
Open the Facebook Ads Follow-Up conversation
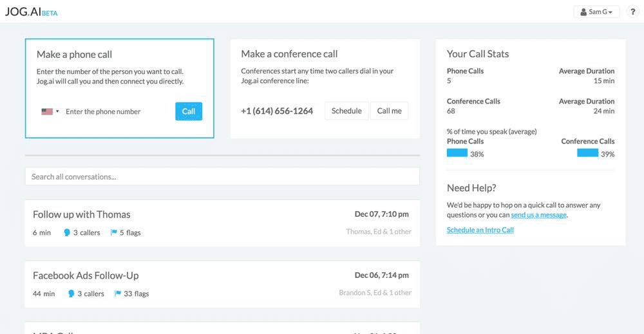click(222, 284)
